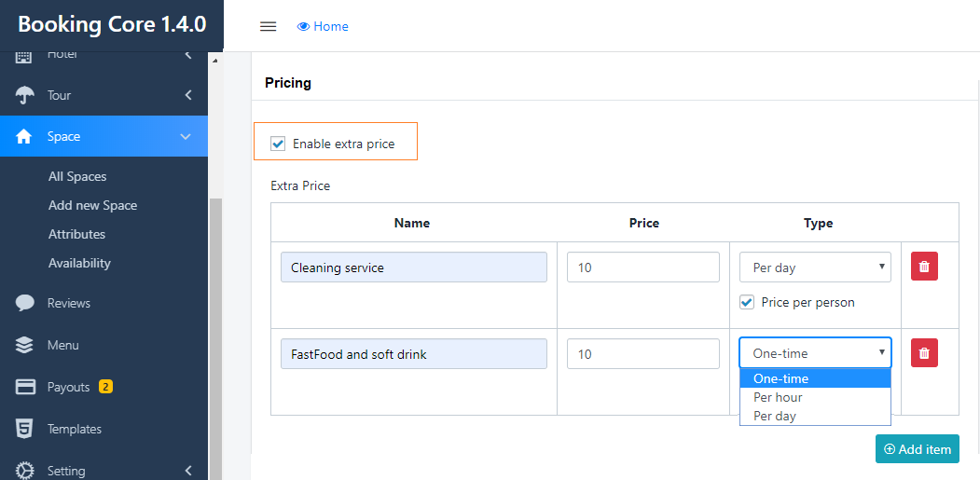Choose Per day option in open list
Screen dimensions: 980x480
pyautogui.click(x=775, y=416)
